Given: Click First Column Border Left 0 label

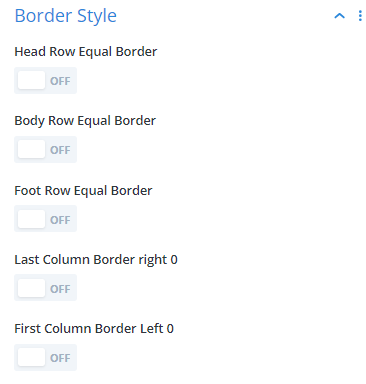Looking at the screenshot, I should tap(94, 329).
